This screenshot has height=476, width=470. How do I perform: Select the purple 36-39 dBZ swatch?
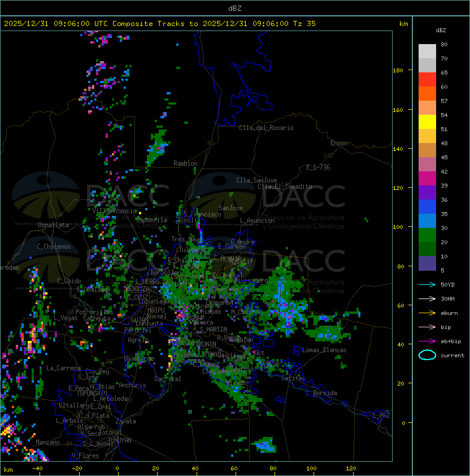tap(427, 192)
